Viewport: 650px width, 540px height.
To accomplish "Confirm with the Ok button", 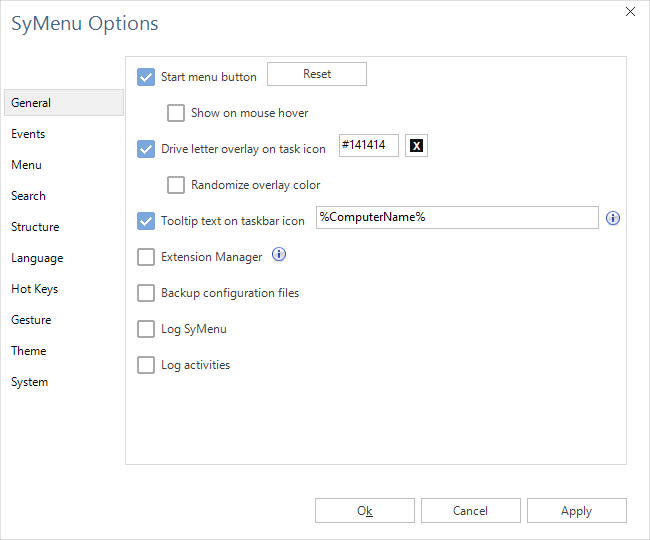I will click(x=365, y=511).
